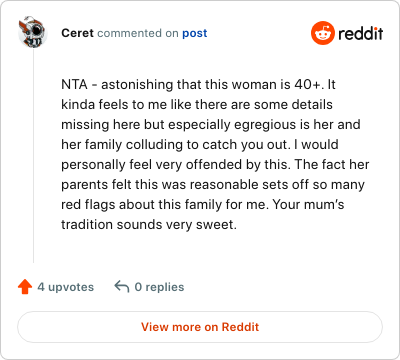400x360 pixels.
Task: Click the reddit wordmark text
Action: pyautogui.click(x=360, y=33)
